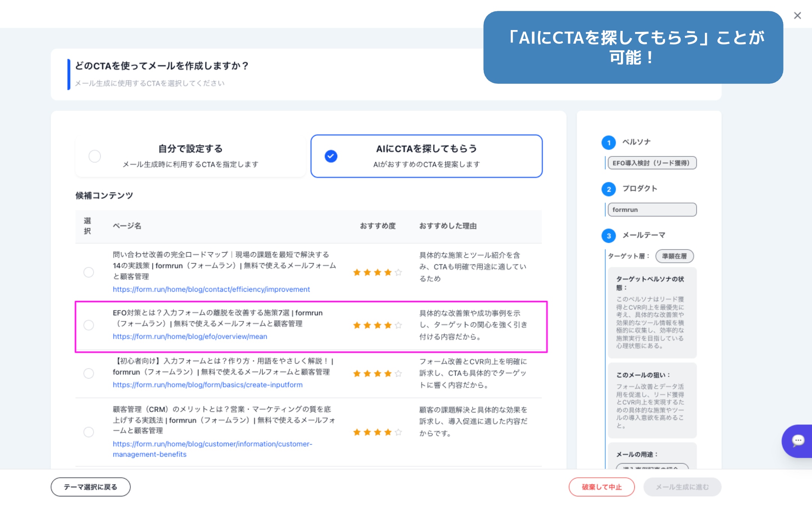Open the chat support bubble icon

point(798,441)
